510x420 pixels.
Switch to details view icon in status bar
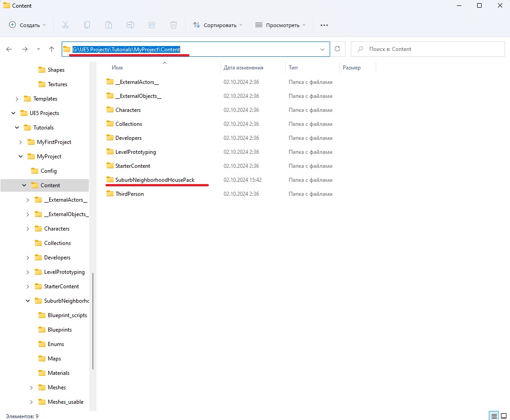click(x=494, y=416)
